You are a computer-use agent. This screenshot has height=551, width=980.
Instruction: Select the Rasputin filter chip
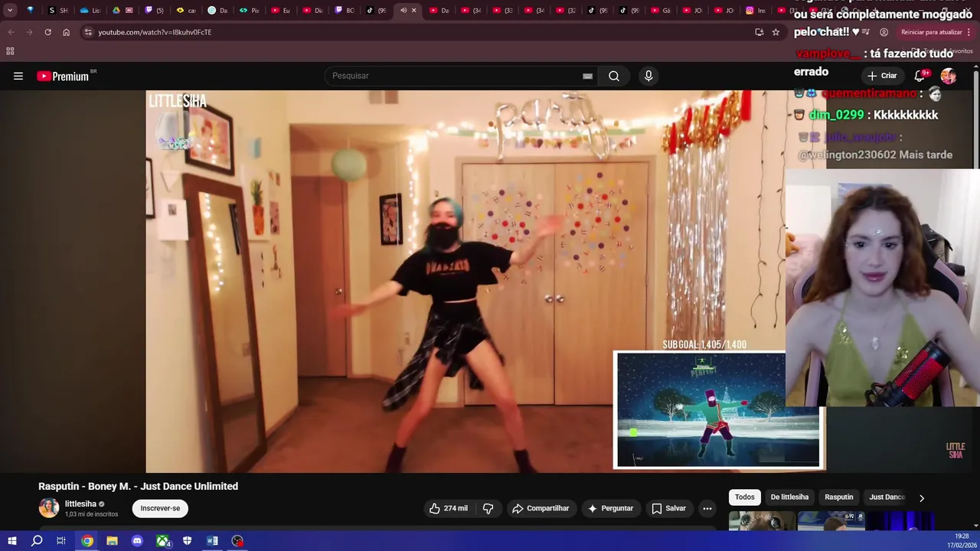tap(838, 497)
